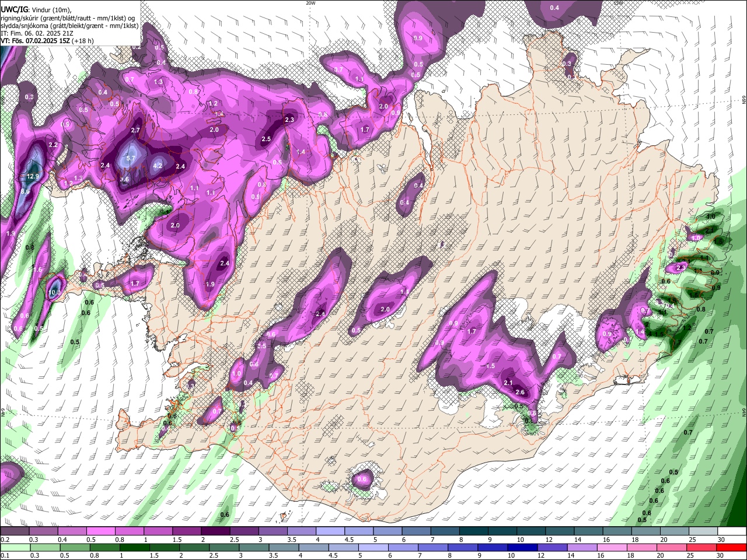Click the light pink lower legend swatch at 16

612,548
